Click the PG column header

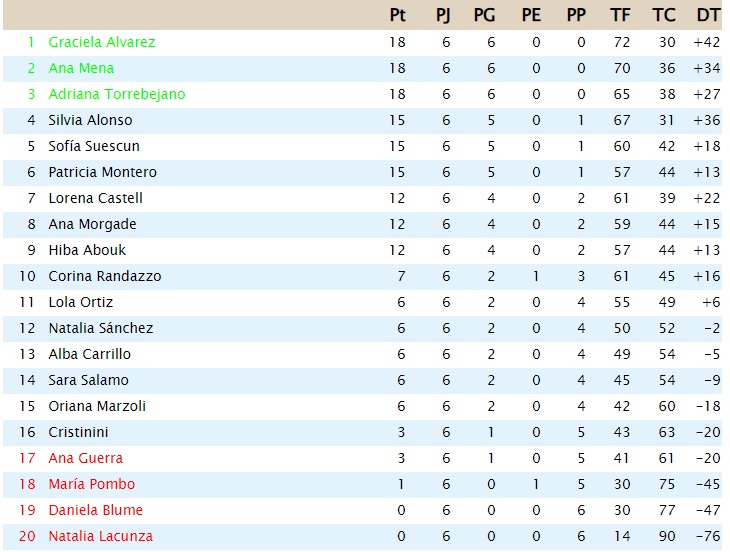[x=484, y=15]
